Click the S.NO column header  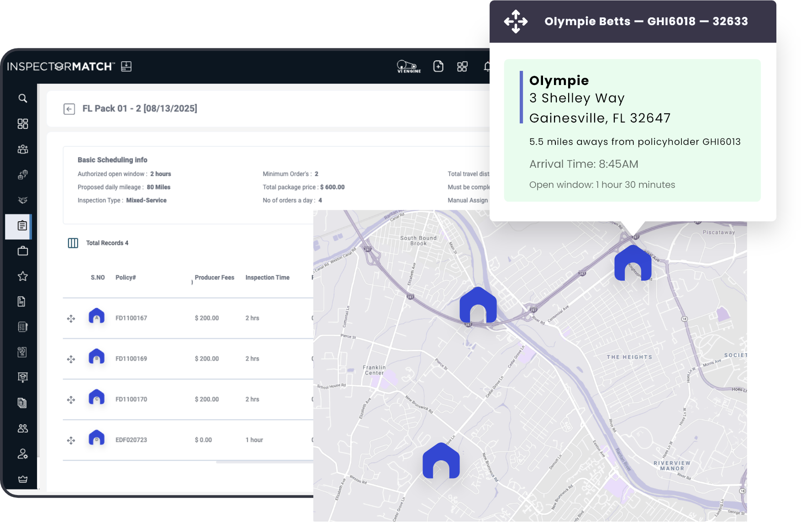coord(98,277)
